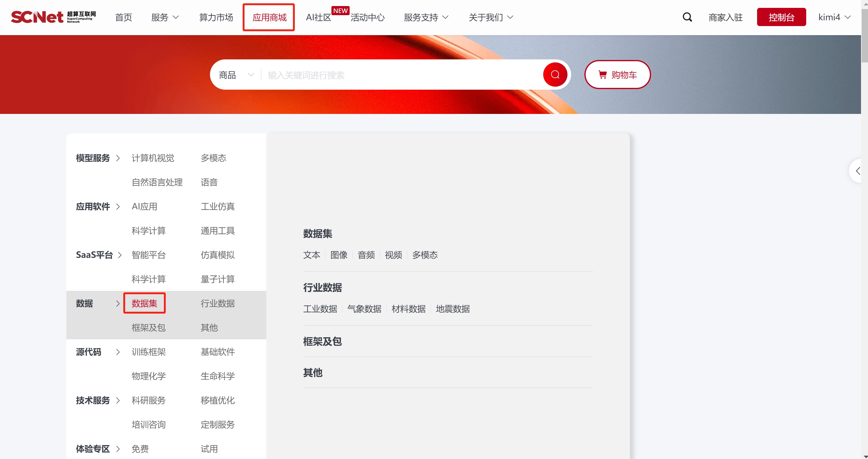This screenshot has height=459, width=868.
Task: Select the 图像 dataset type link
Action: [x=339, y=255]
